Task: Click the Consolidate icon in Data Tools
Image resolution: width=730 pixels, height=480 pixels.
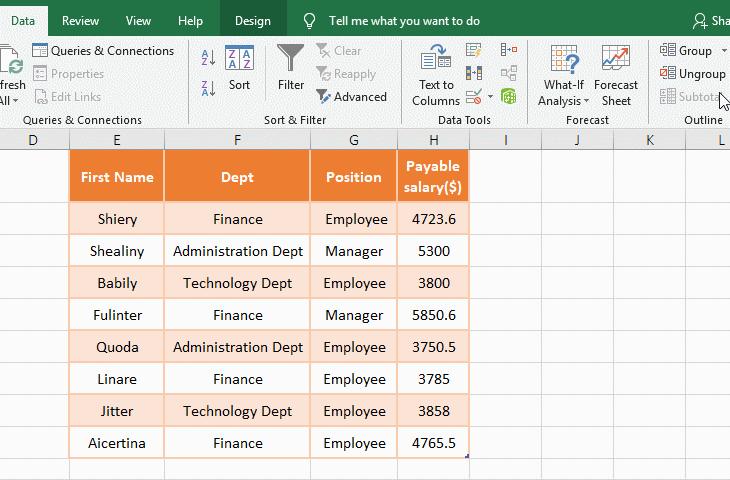Action: point(509,50)
